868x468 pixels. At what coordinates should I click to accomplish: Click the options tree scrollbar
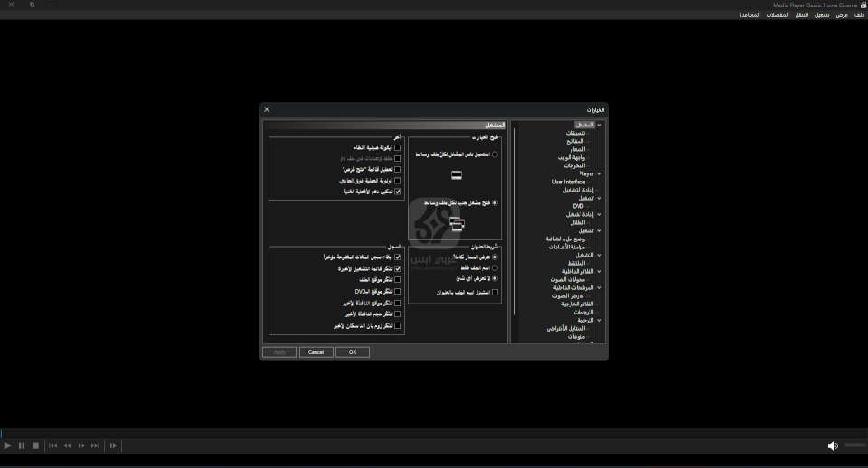[x=514, y=221]
